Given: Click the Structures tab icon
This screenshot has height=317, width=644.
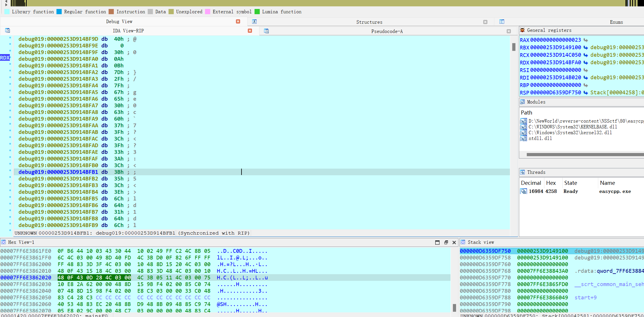Looking at the screenshot, I should 254,22.
